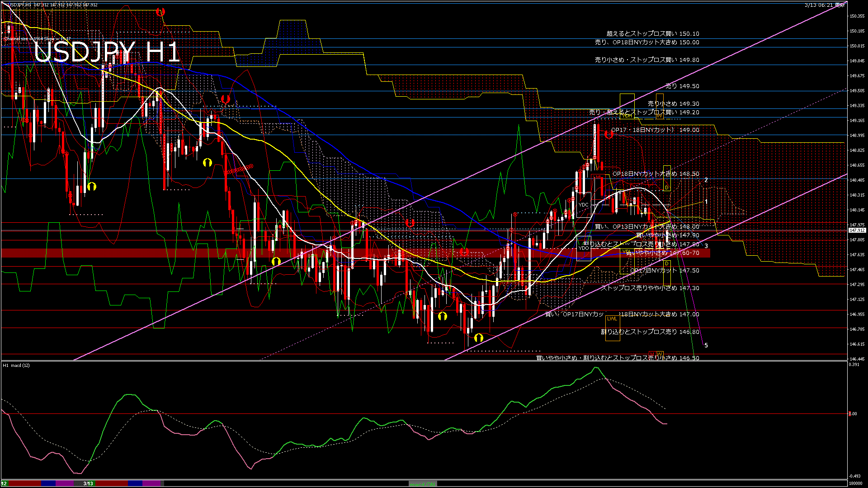Click the red arrow signal near OP17 149.00 label
This screenshot has height=488, width=868.
[x=609, y=134]
